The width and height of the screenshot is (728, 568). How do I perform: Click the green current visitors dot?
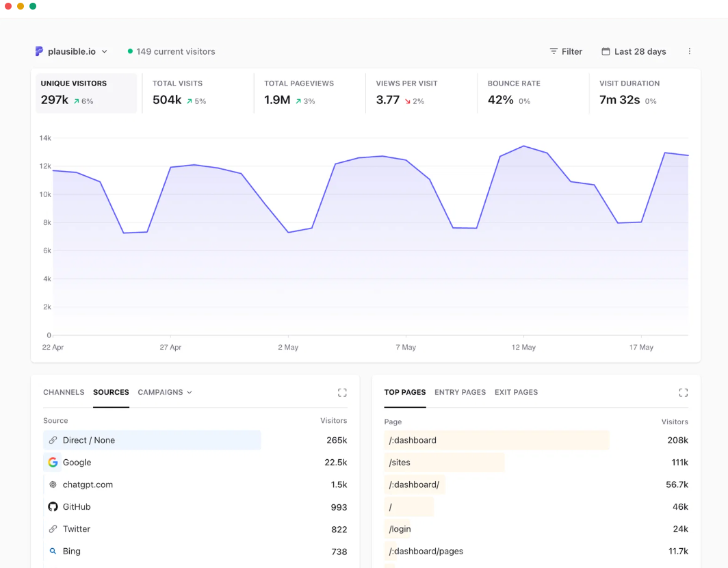[130, 51]
